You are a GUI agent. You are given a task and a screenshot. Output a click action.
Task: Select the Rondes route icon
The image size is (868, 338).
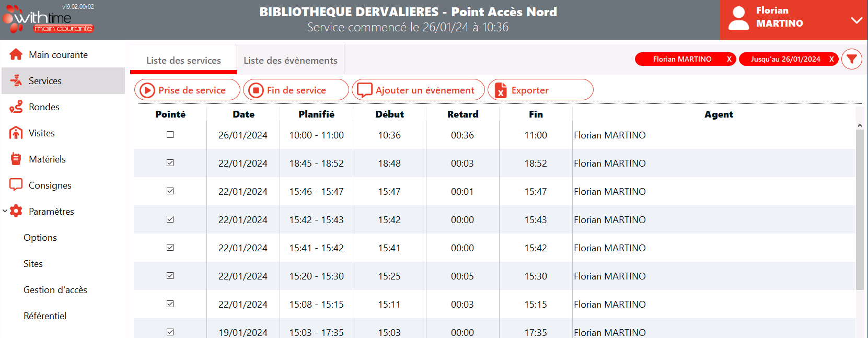[16, 107]
